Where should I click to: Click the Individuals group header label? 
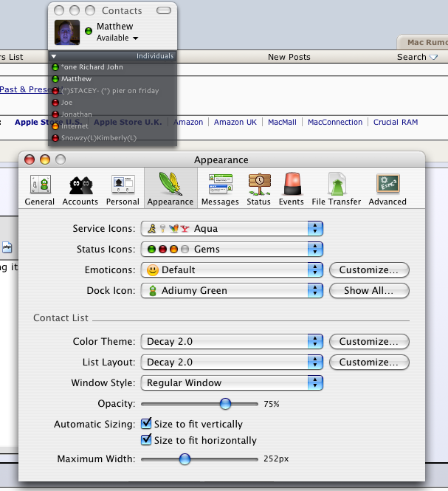(x=155, y=56)
